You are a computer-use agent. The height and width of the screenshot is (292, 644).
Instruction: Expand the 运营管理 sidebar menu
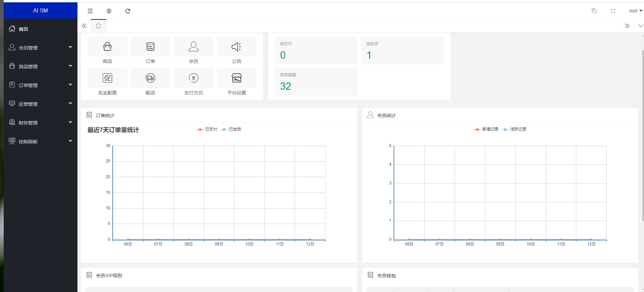pos(40,104)
